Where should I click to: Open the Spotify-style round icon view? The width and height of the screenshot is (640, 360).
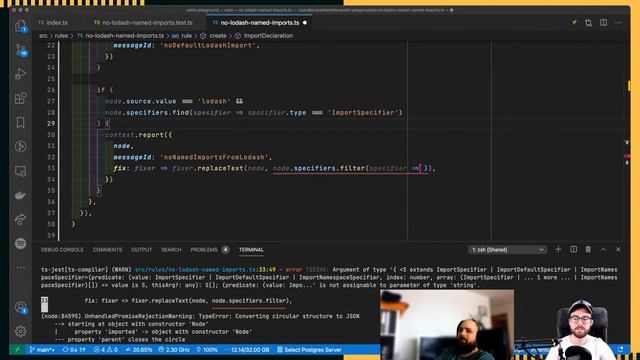[x=21, y=244]
